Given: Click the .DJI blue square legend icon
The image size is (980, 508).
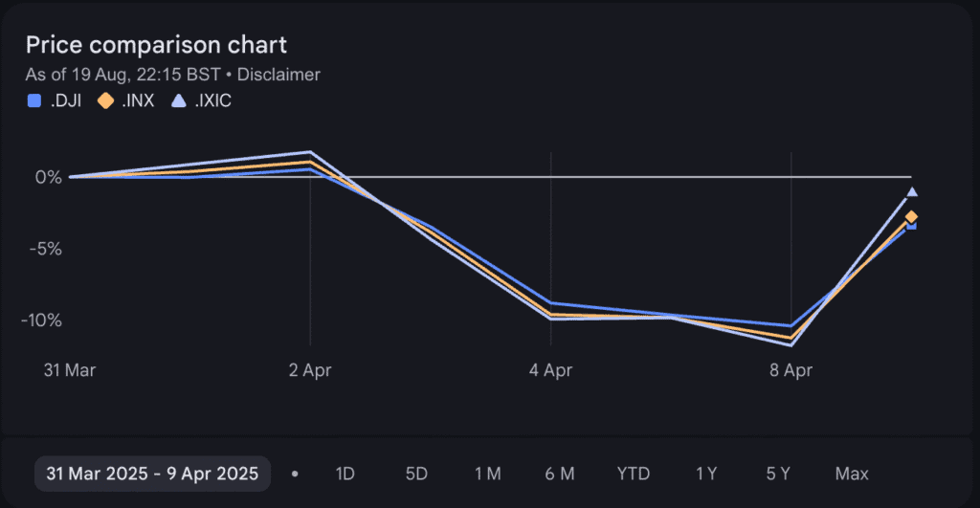Looking at the screenshot, I should pos(34,99).
